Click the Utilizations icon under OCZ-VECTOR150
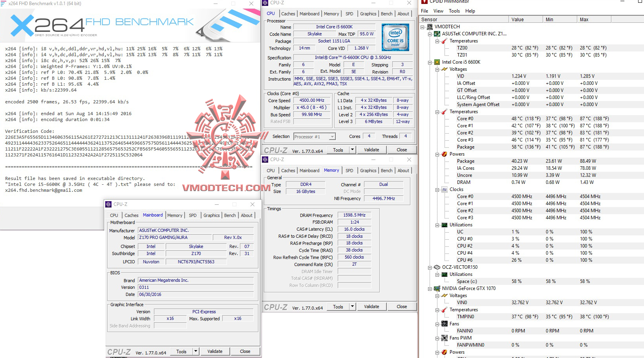This screenshot has width=644, height=358. pos(444,274)
